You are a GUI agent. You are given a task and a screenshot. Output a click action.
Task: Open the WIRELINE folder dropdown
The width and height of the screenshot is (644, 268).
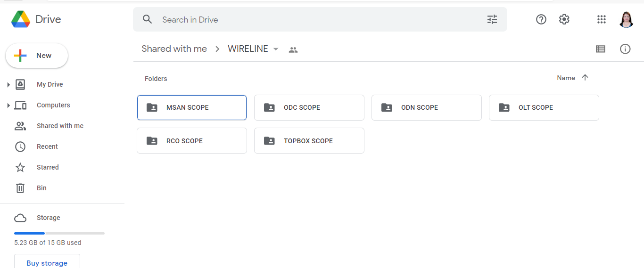click(276, 49)
